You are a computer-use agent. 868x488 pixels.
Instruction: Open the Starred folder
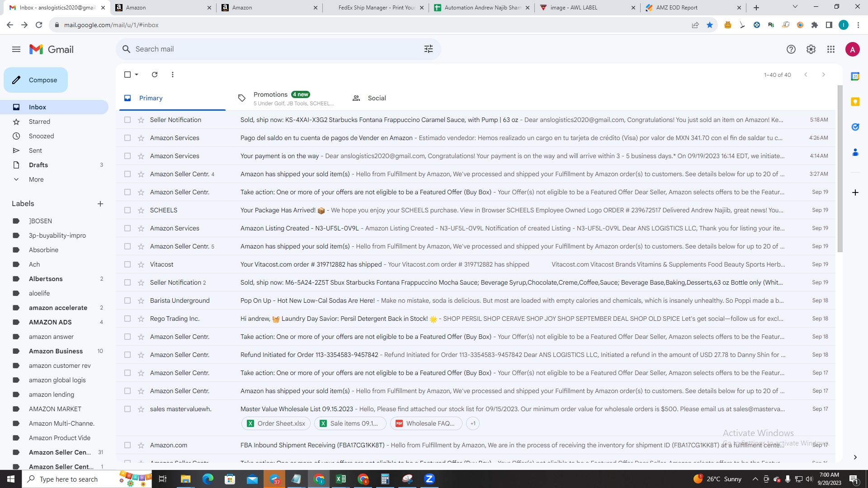click(54, 122)
